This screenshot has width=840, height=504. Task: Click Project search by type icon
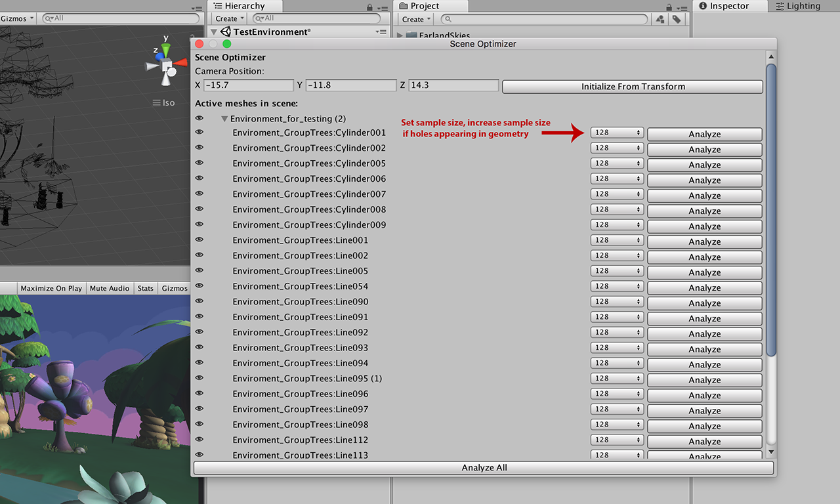coord(661,19)
